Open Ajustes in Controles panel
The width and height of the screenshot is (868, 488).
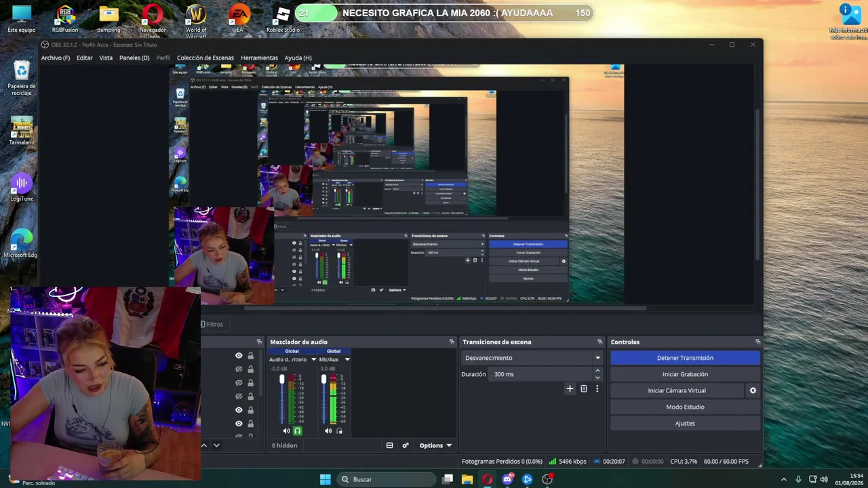click(685, 423)
